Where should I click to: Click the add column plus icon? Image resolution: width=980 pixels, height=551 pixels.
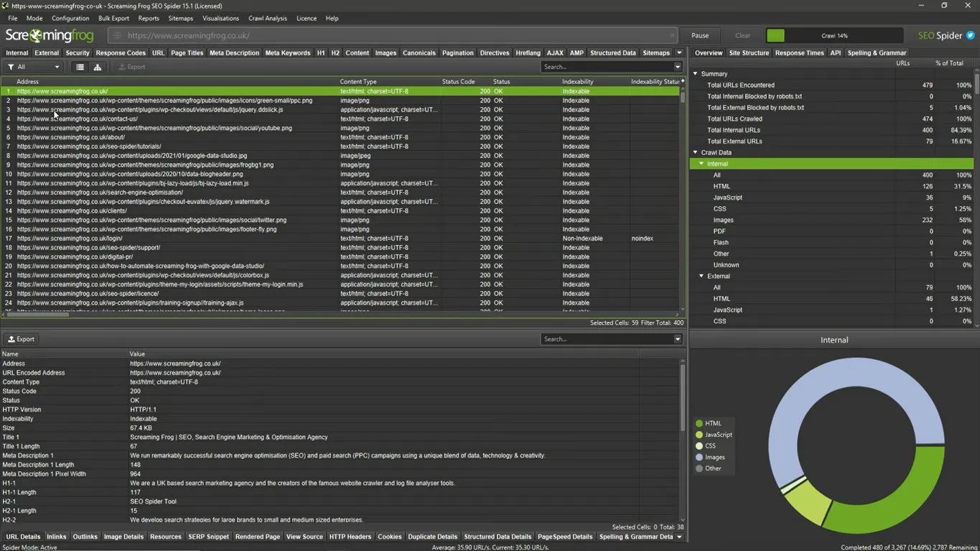[682, 81]
